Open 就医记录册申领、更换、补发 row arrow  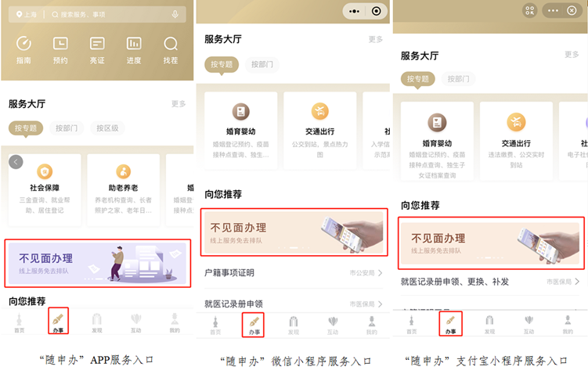(x=577, y=282)
